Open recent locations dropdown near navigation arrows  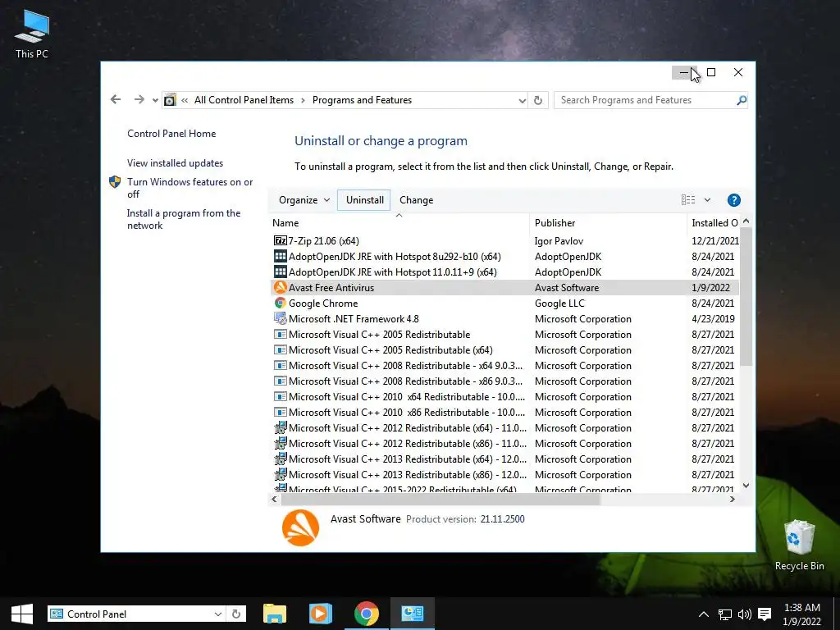[155, 100]
